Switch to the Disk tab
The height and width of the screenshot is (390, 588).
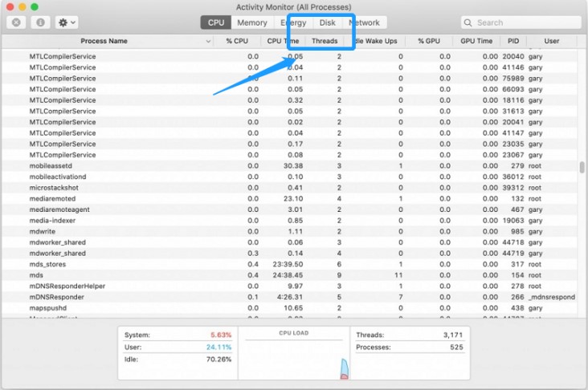coord(328,22)
